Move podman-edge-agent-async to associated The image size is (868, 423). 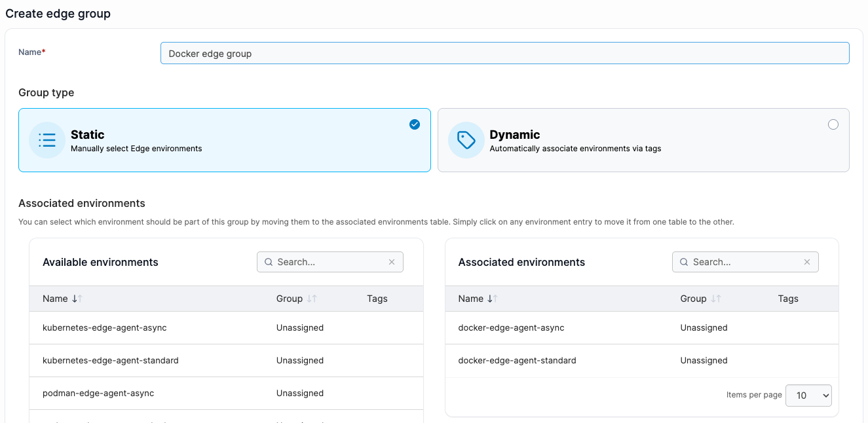[x=226, y=394]
